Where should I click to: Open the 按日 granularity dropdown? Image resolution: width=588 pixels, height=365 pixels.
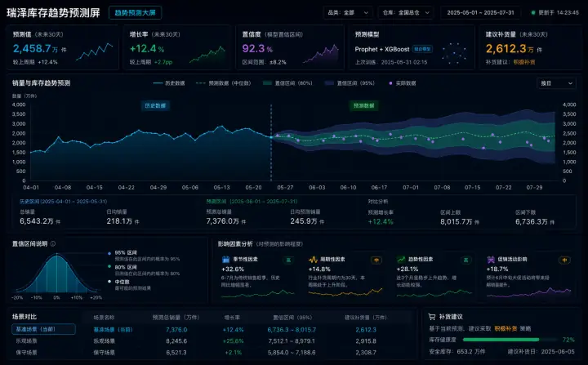[x=556, y=83]
